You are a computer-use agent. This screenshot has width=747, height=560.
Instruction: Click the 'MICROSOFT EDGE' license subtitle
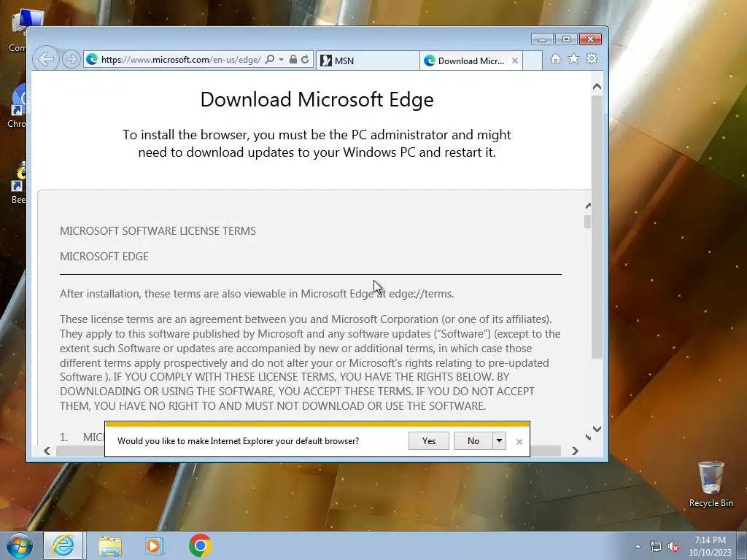pos(104,257)
